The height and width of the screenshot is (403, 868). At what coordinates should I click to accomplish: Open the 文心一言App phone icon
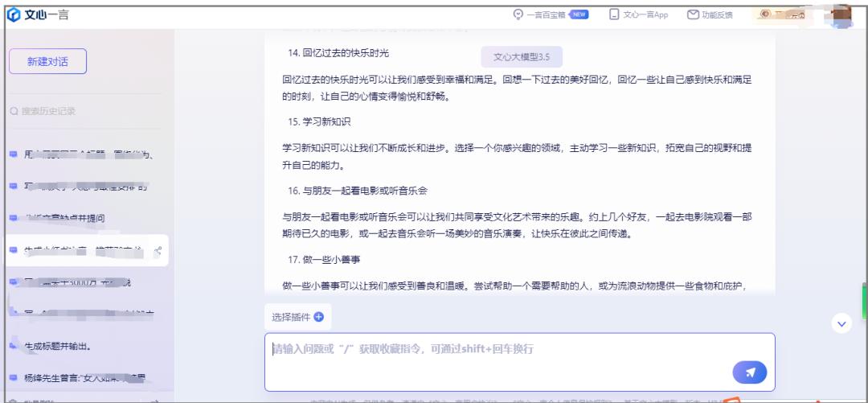[613, 15]
